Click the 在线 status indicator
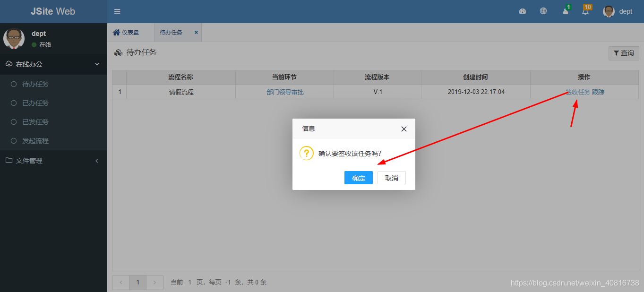 click(42, 45)
